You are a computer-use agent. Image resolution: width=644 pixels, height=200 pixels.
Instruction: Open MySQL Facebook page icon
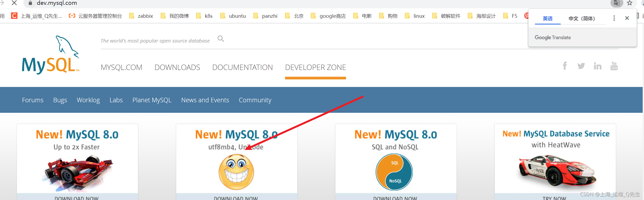(565, 66)
